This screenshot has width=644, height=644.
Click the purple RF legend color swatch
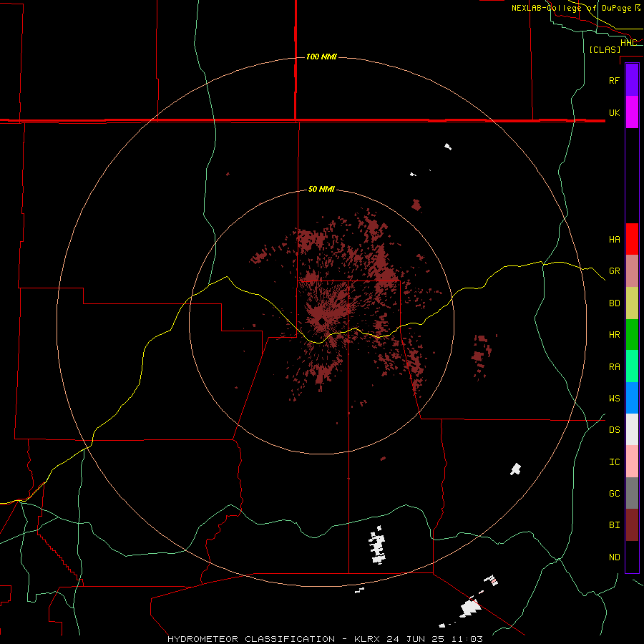(x=632, y=80)
